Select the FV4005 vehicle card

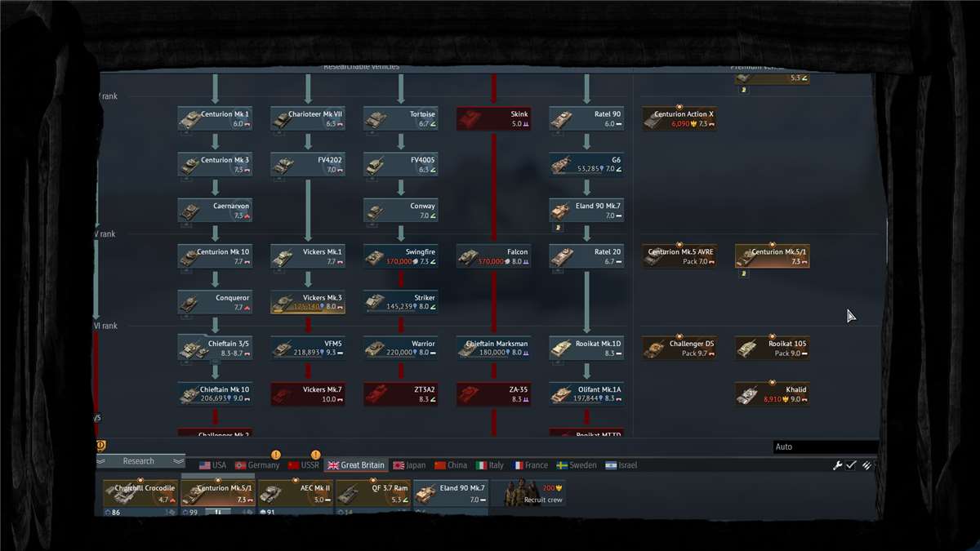pyautogui.click(x=401, y=165)
